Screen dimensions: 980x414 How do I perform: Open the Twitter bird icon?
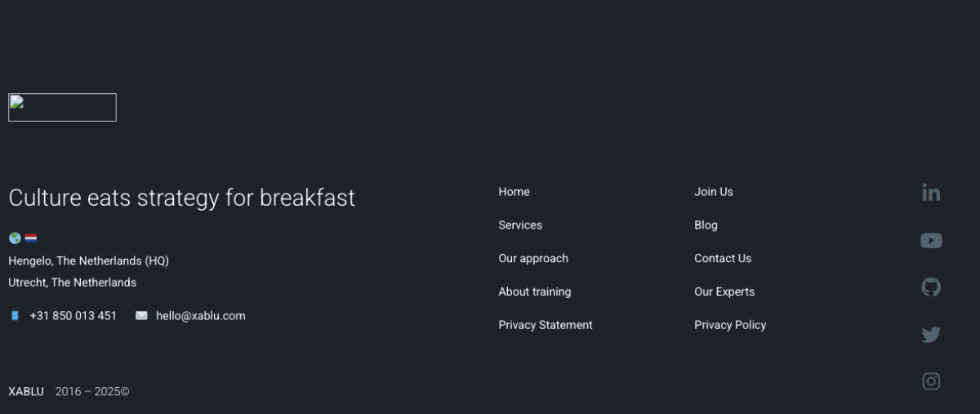pyautogui.click(x=931, y=334)
